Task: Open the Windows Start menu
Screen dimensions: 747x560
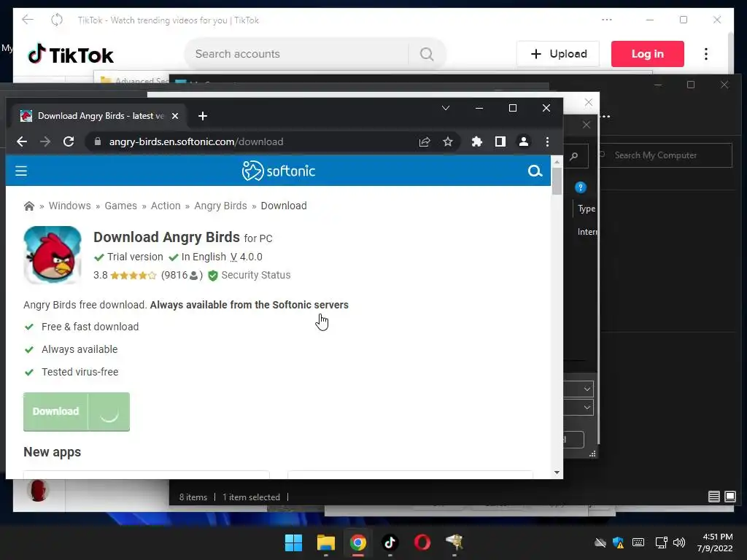Action: click(x=293, y=542)
